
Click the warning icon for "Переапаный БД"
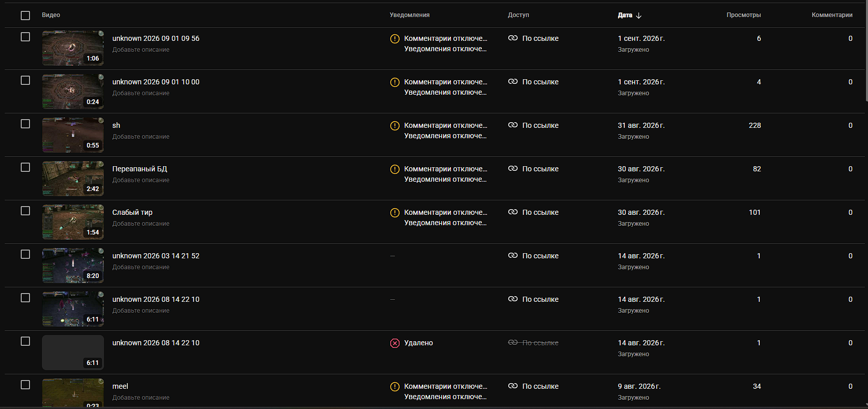(395, 169)
